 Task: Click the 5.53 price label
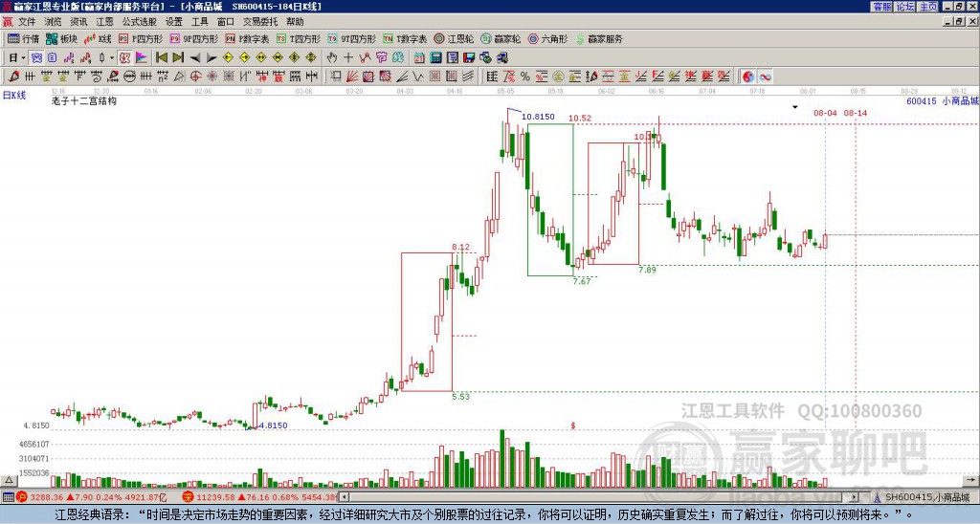tap(460, 397)
